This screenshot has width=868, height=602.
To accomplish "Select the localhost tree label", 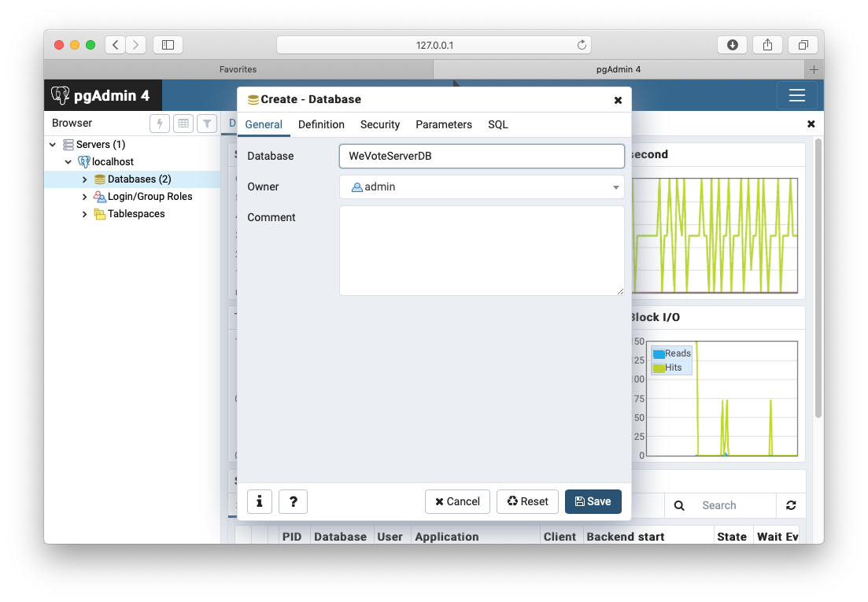I will tap(113, 161).
